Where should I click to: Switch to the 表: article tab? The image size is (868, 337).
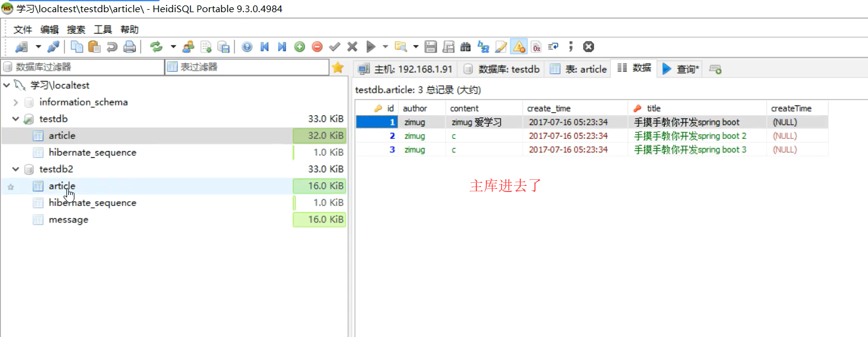click(x=578, y=69)
